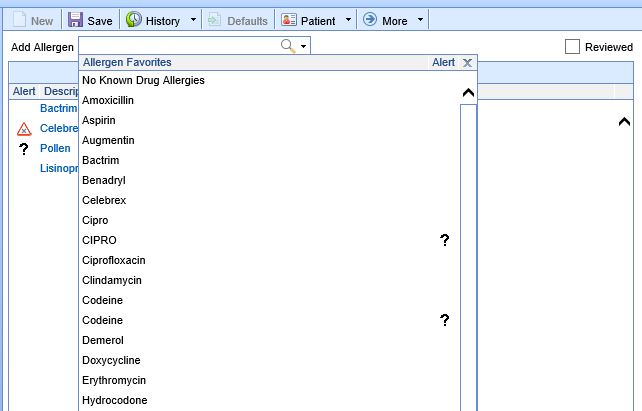Expand the Add Allergen dropdown arrow
This screenshot has height=411, width=642.
point(303,46)
